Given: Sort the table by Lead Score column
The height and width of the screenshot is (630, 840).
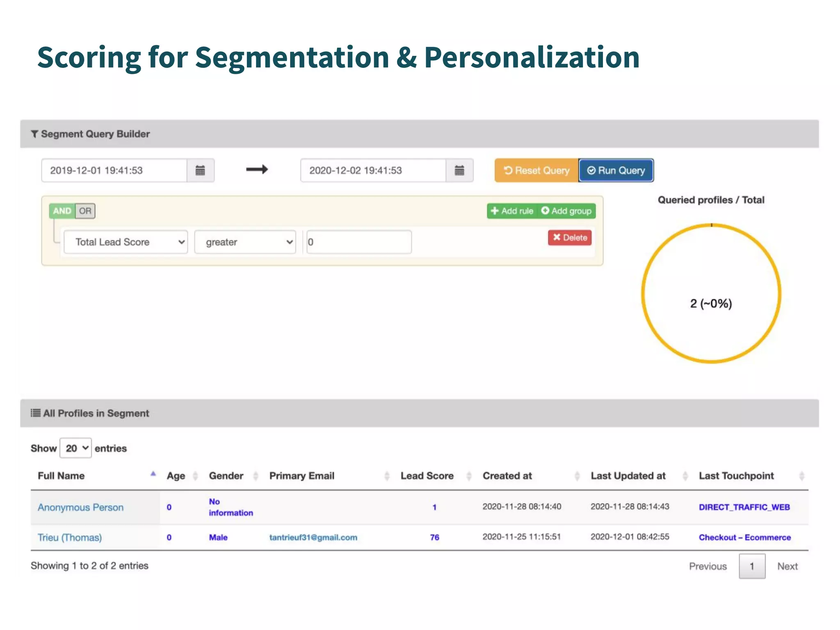Looking at the screenshot, I should (x=436, y=476).
